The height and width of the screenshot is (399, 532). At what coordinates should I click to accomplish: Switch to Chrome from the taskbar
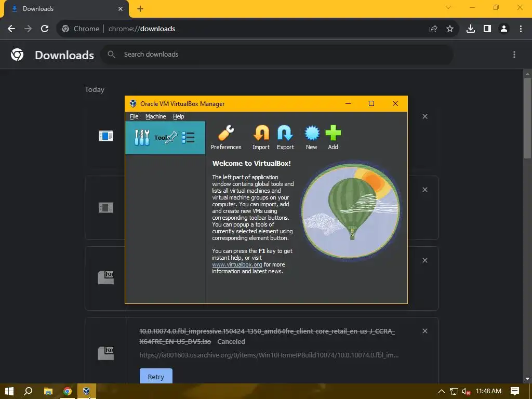(x=68, y=391)
